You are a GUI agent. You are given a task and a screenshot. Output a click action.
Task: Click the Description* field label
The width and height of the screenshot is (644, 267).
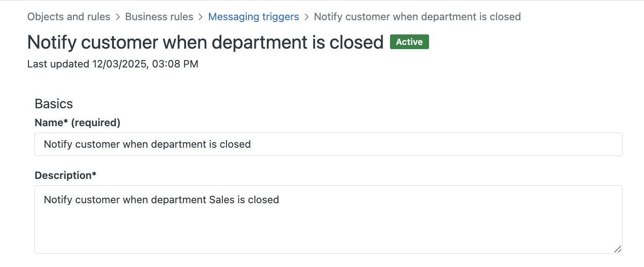(65, 175)
